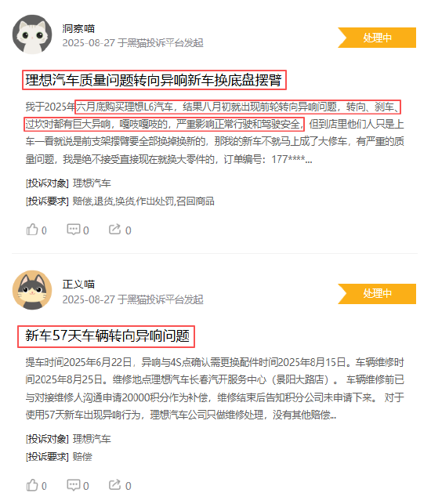Open 正义喵's gray cat avatar

point(32,290)
